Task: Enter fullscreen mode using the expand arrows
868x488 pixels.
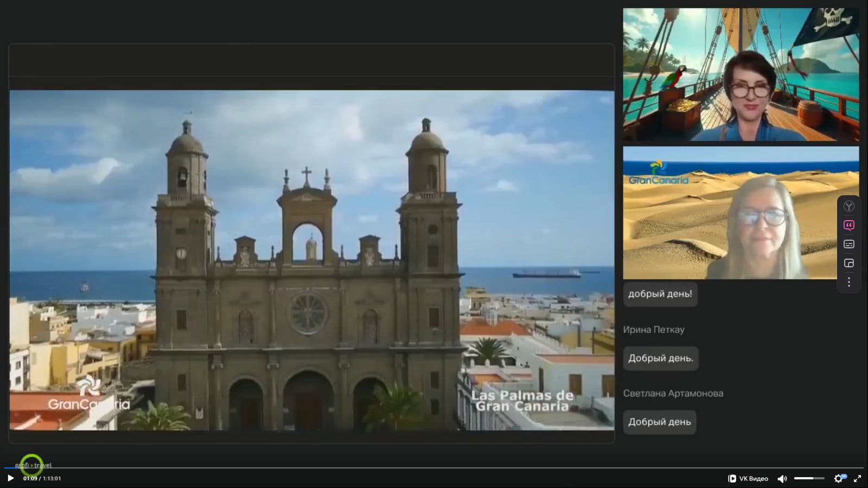Action: pos(857,478)
